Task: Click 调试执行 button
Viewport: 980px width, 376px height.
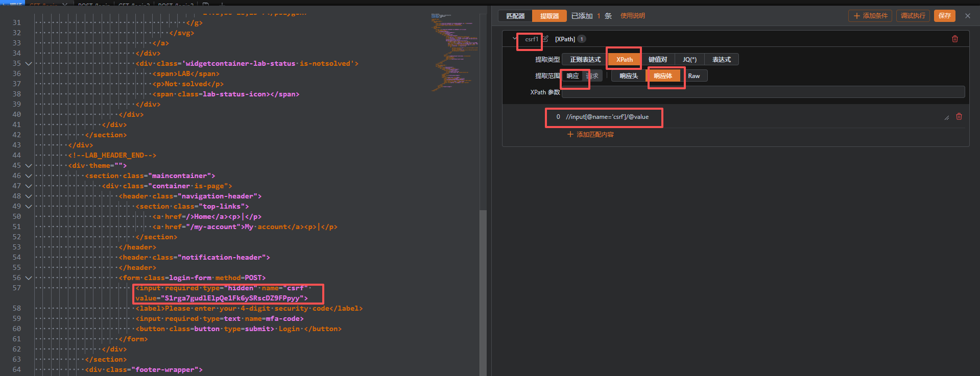Action: [913, 16]
